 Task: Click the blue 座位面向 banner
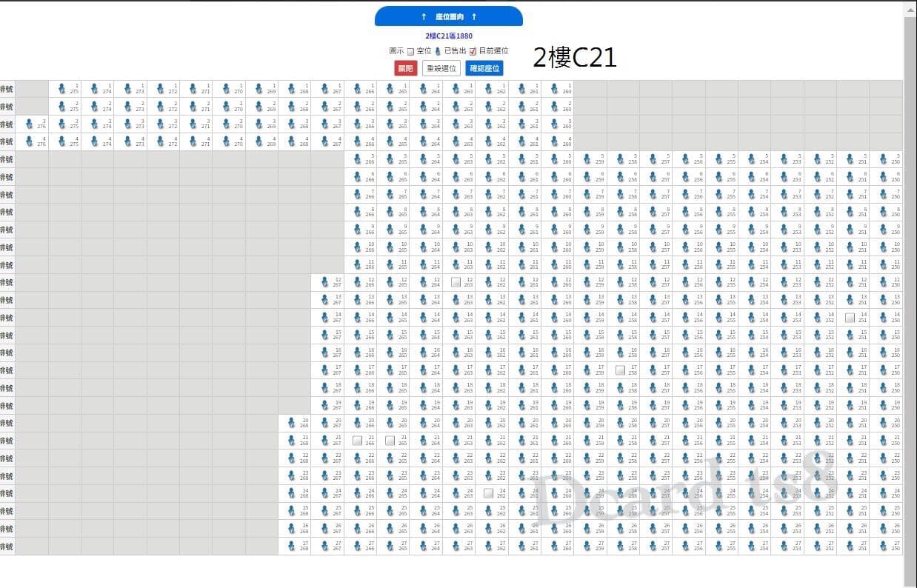click(x=449, y=16)
